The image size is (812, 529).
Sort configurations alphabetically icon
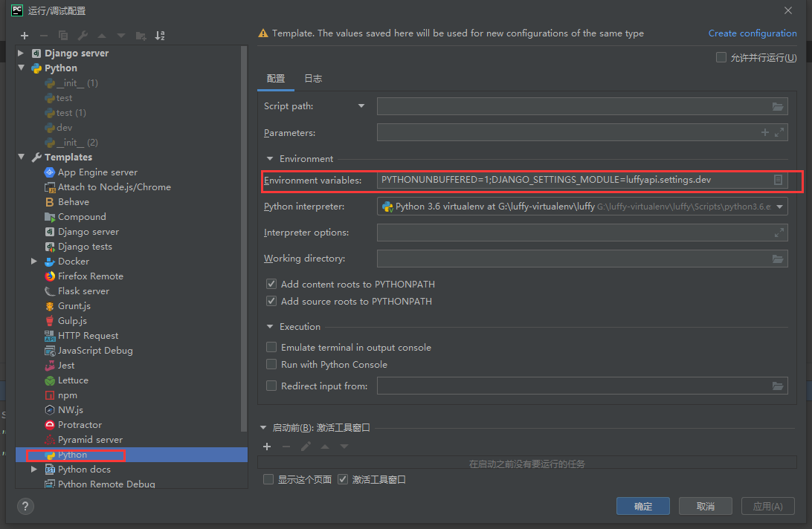click(160, 36)
